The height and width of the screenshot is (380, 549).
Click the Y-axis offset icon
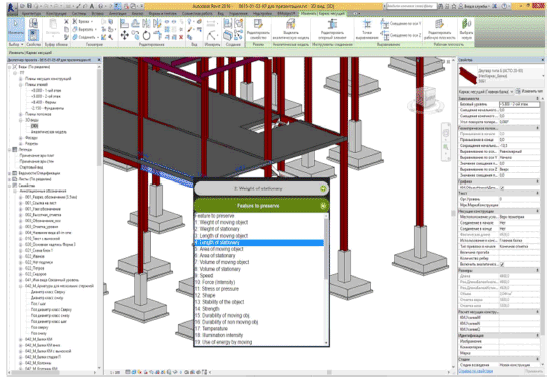click(x=384, y=23)
